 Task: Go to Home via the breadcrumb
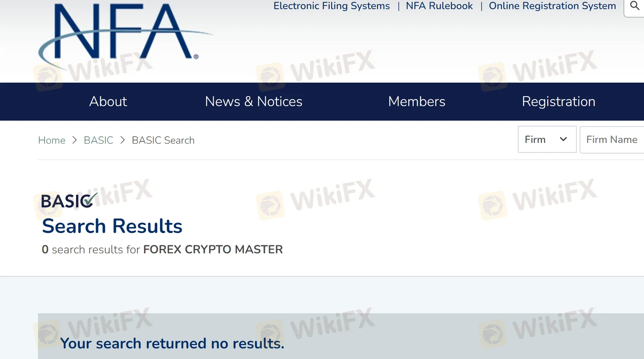point(52,140)
